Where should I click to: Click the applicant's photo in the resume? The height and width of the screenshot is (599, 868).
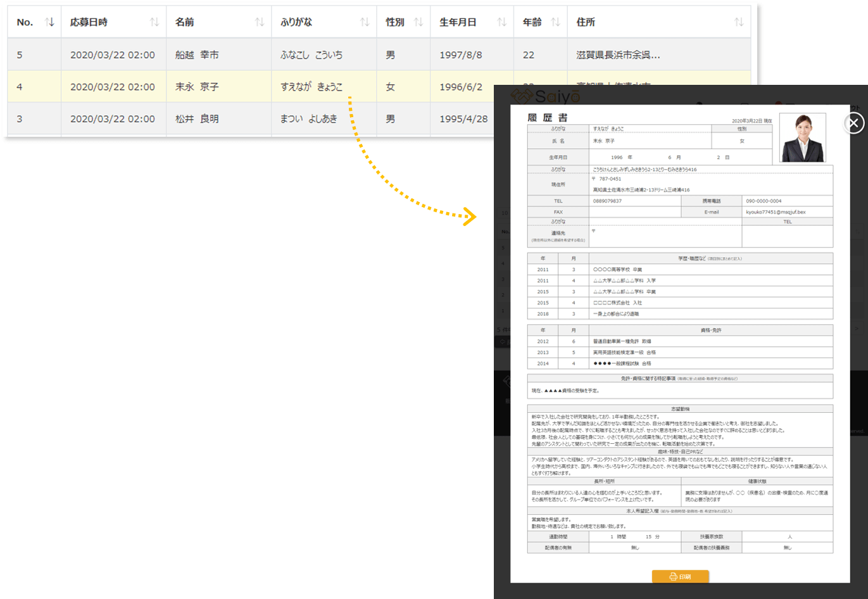[x=802, y=138]
